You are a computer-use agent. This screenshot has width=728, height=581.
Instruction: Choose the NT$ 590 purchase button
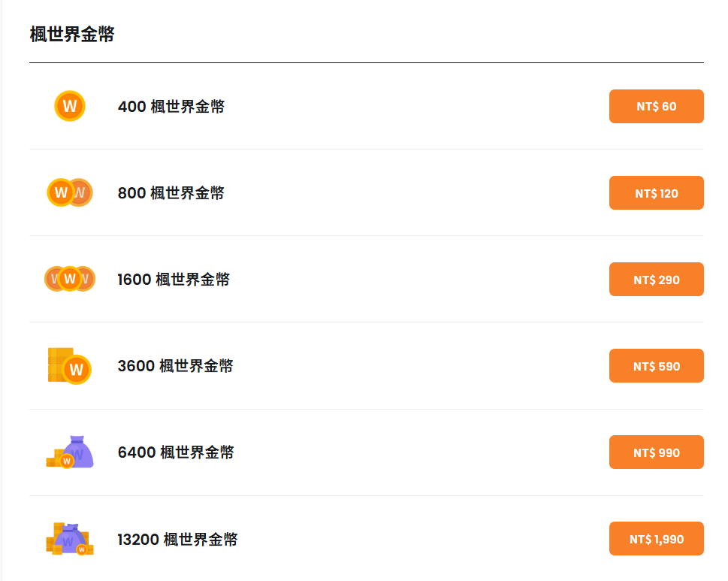tap(656, 366)
